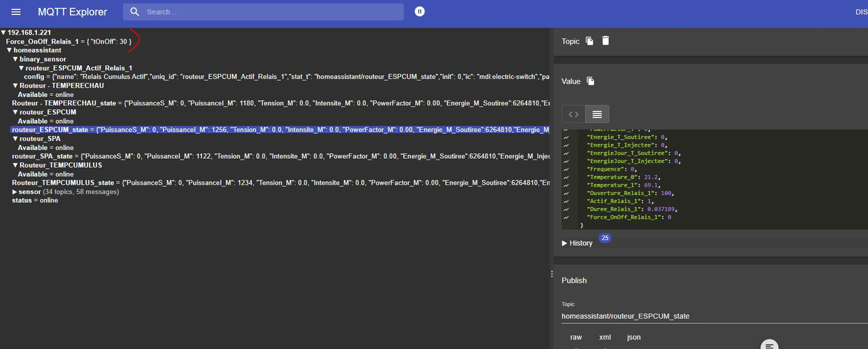Screen dimensions: 868x349
Task: Select the config row under routeur_ESPCUM_Actif_Relais_1
Action: click(x=286, y=77)
